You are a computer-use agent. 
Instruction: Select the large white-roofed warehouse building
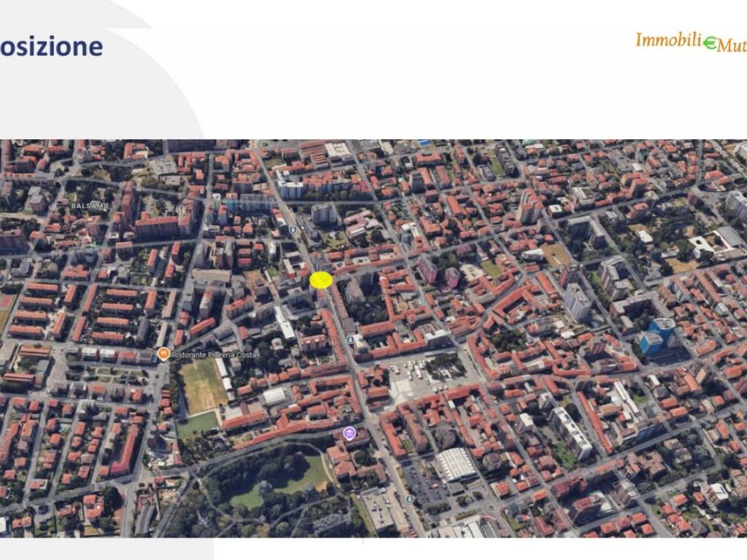[456, 464]
